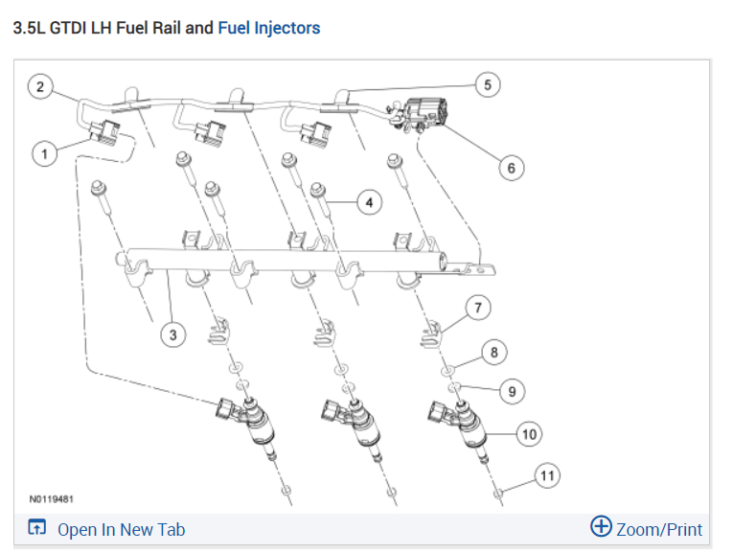Select callout number 7 in diagram

[x=477, y=308]
